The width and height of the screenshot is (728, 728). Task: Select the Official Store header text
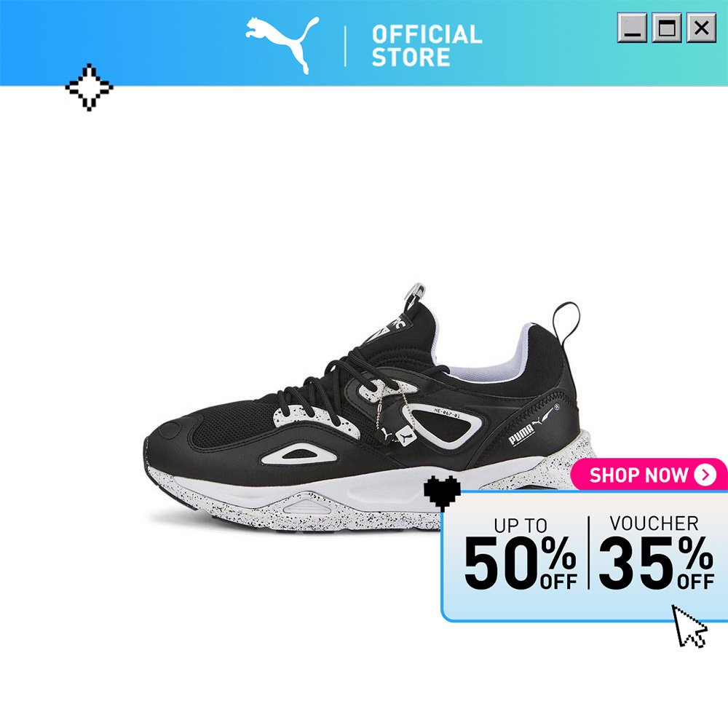click(427, 45)
